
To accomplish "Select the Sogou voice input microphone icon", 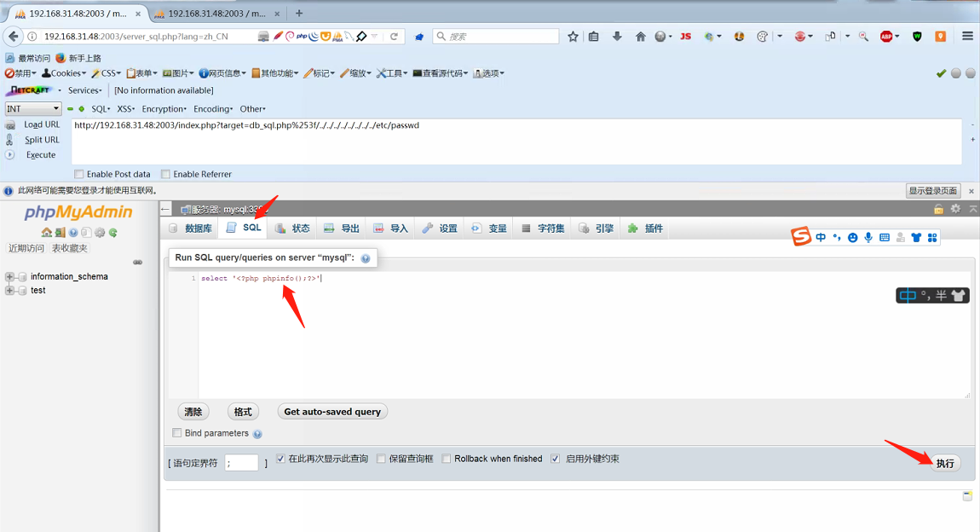I will pyautogui.click(x=868, y=237).
